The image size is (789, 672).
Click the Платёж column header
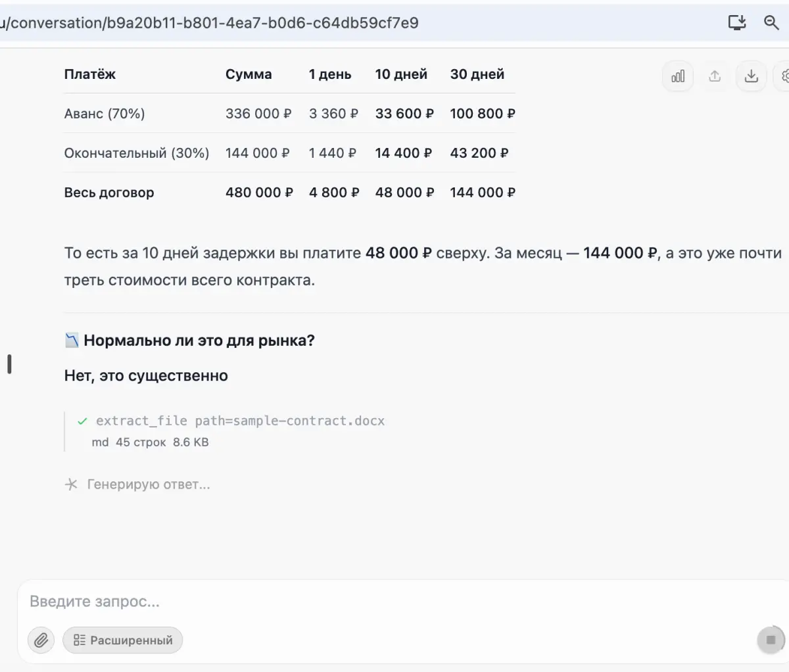tap(90, 74)
